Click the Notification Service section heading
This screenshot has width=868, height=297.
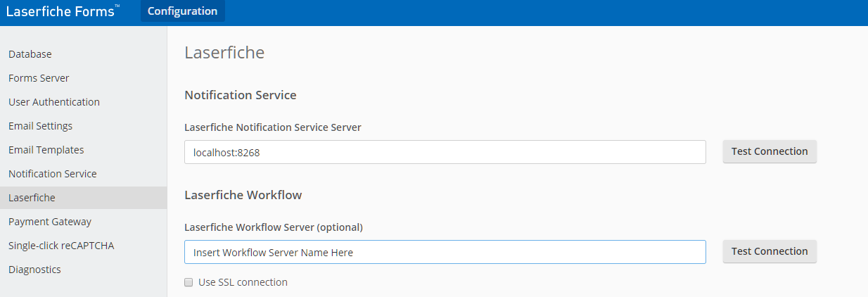[240, 95]
